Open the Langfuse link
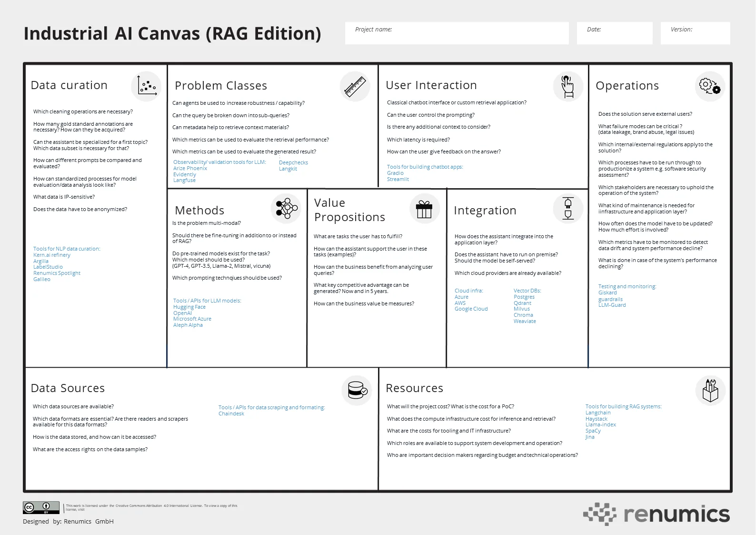The height and width of the screenshot is (535, 756). tap(184, 180)
